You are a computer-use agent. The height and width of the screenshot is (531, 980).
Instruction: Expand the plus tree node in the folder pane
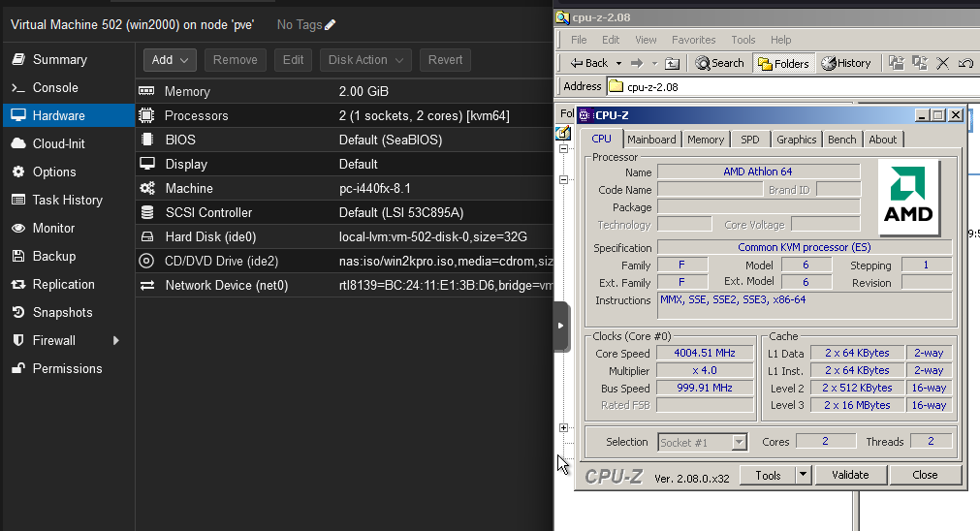[564, 427]
